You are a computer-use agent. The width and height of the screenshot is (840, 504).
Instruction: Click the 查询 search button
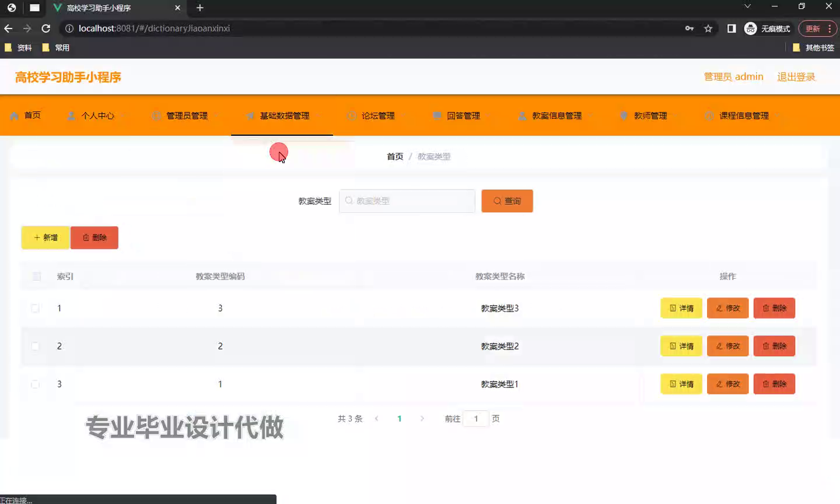point(507,201)
